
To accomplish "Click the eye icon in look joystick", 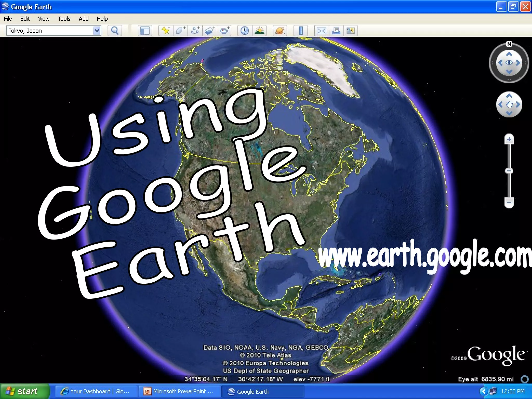I will point(509,63).
